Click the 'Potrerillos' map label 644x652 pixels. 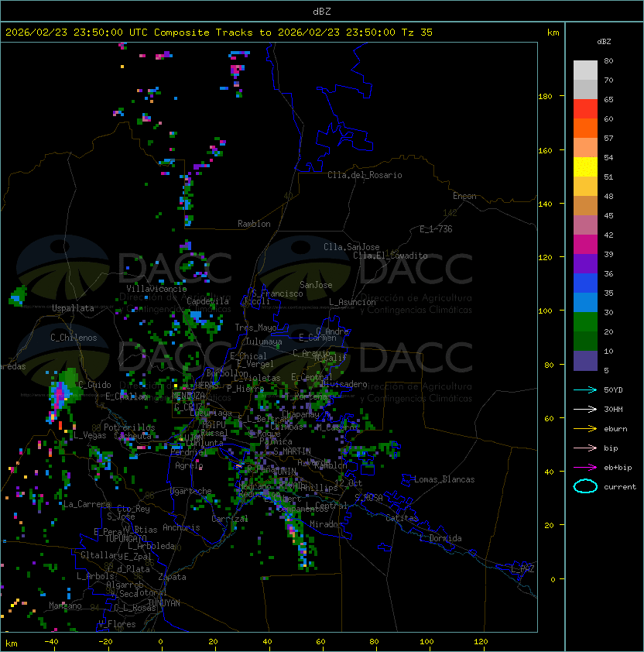tap(129, 427)
